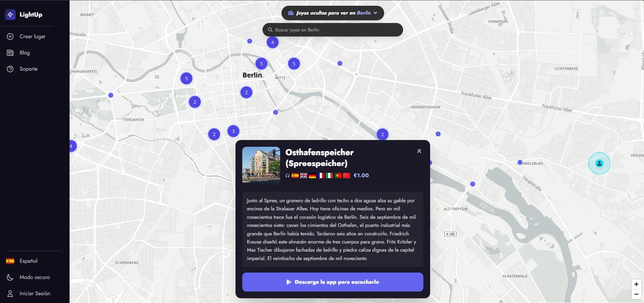Click the description starting 'Junto al Spree'
Screen dimensions: 644x303
click(x=333, y=229)
